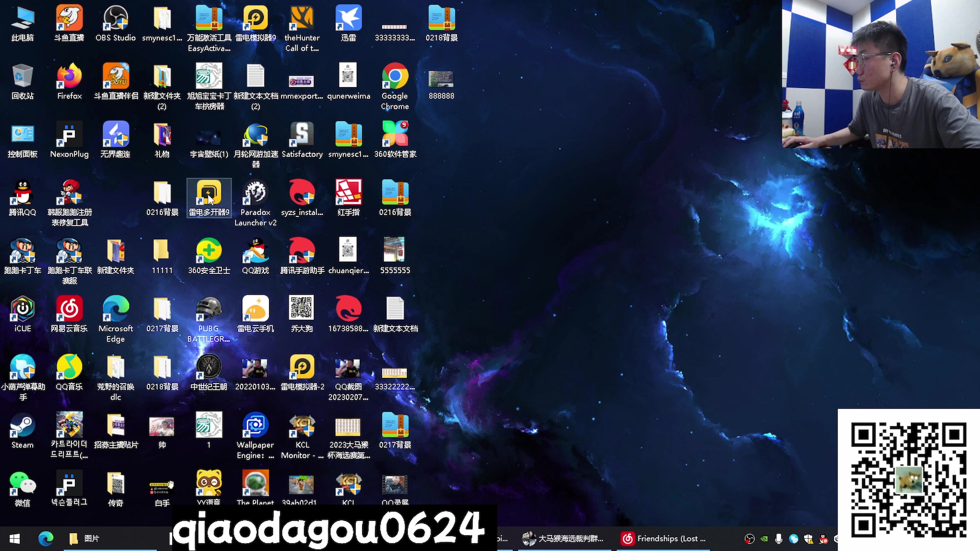The image size is (980, 551).
Task: Open the Google Chrome shortcut
Action: pyautogui.click(x=395, y=77)
